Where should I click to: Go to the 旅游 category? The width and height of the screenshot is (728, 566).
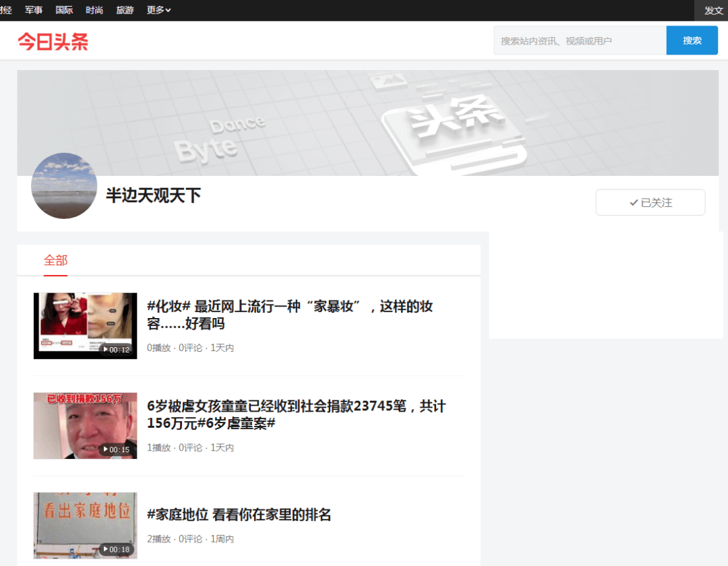click(125, 10)
